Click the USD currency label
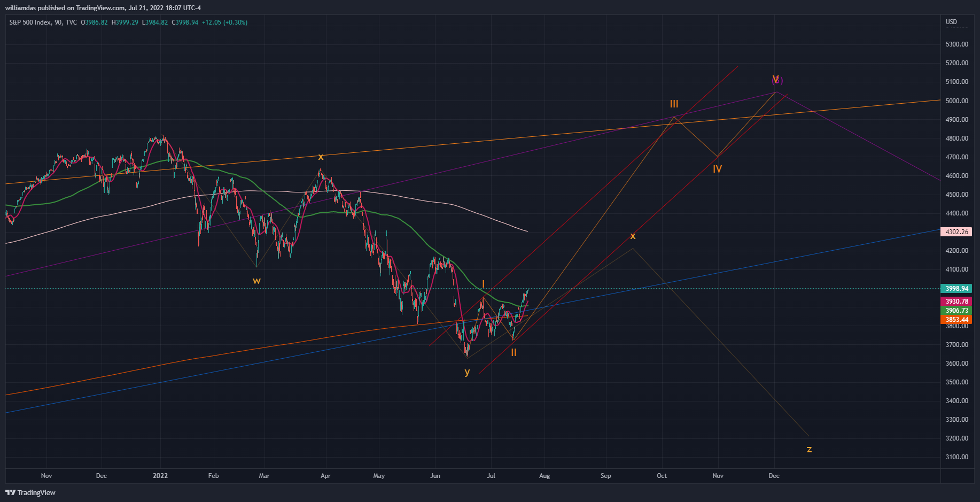980x502 pixels. tap(951, 22)
